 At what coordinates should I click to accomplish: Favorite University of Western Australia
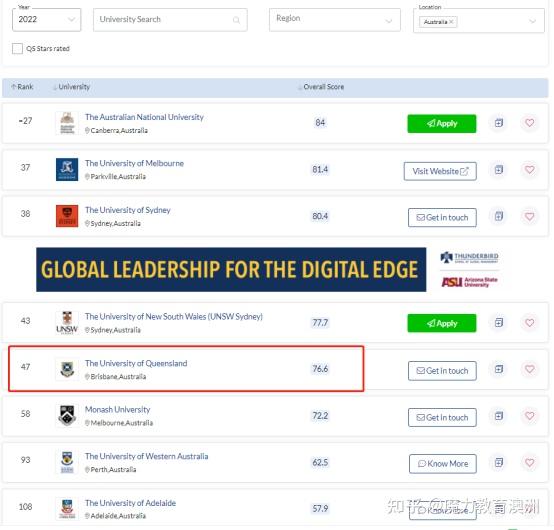pyautogui.click(x=529, y=463)
